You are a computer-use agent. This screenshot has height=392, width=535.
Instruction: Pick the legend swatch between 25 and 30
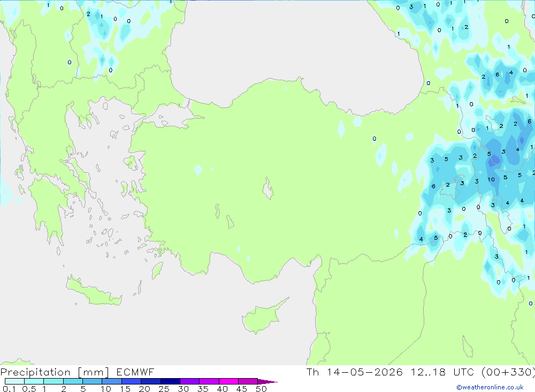click(x=170, y=381)
